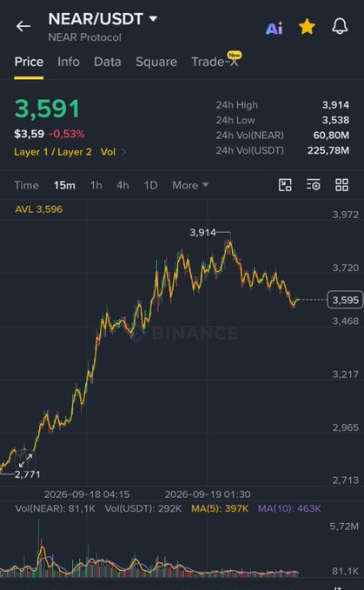Tap the 3,972 price axis label
The image size is (364, 590).
click(x=346, y=215)
